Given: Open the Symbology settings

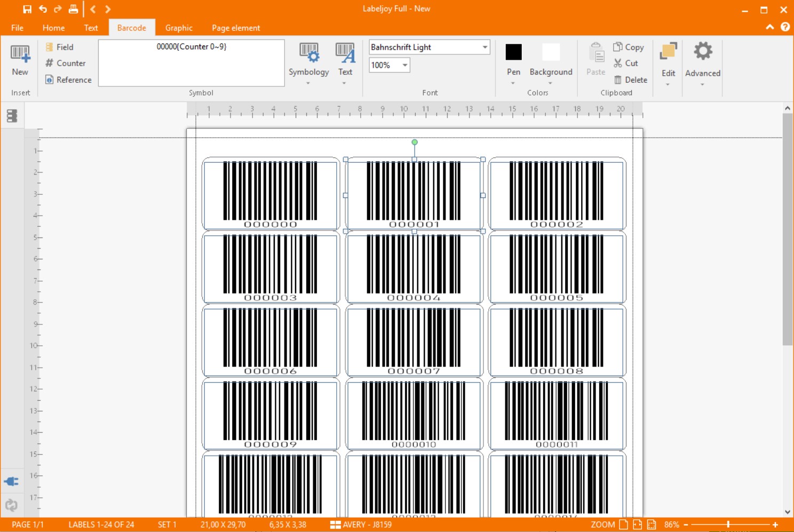Looking at the screenshot, I should point(308,63).
